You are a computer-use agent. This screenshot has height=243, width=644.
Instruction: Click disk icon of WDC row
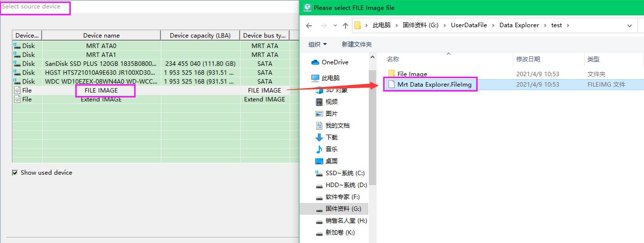pyautogui.click(x=17, y=81)
